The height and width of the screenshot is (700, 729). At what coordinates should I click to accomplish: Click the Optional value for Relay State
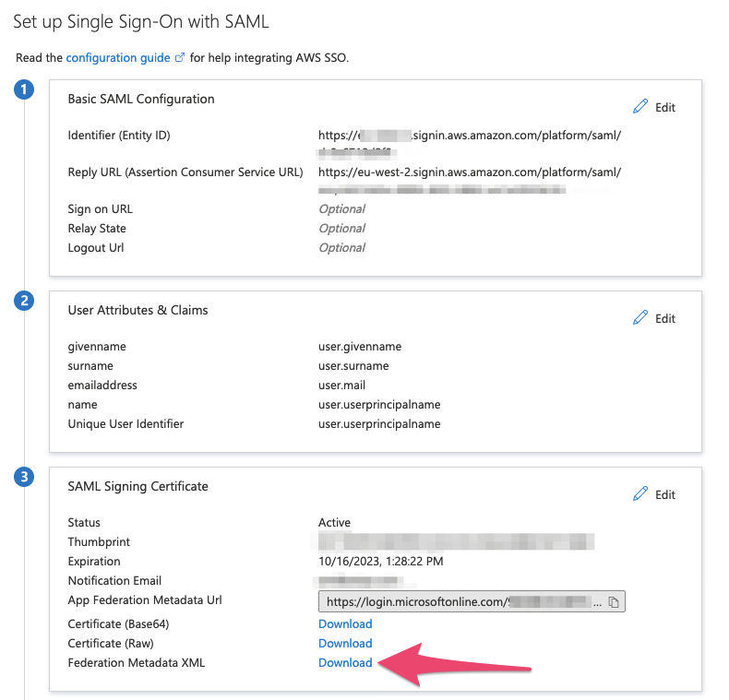point(341,229)
